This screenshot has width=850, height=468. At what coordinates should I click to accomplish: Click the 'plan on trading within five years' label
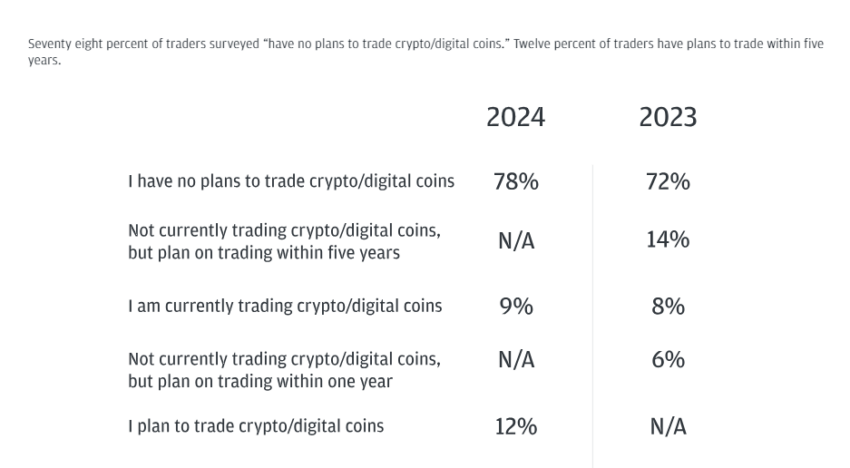pyautogui.click(x=284, y=241)
